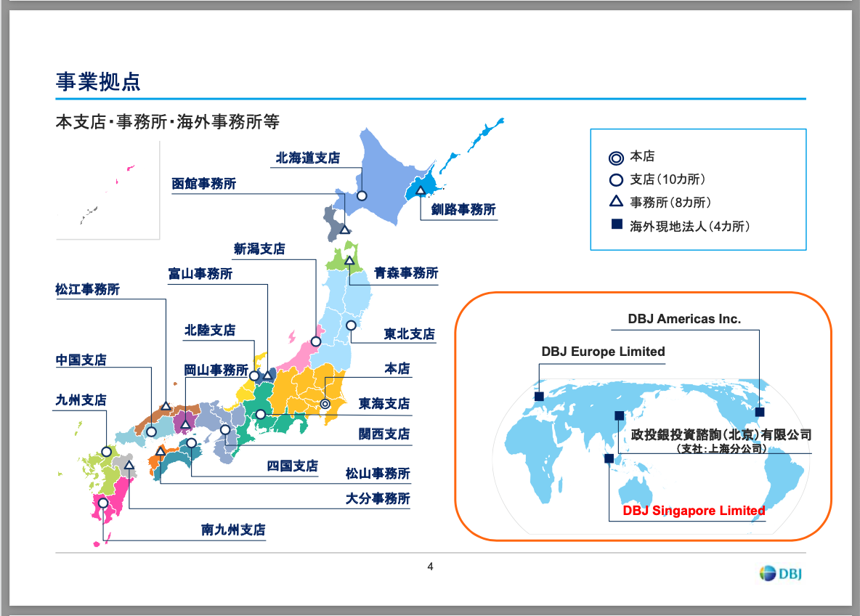Click the page number 4
Screen dimensions: 860x616
(431, 567)
